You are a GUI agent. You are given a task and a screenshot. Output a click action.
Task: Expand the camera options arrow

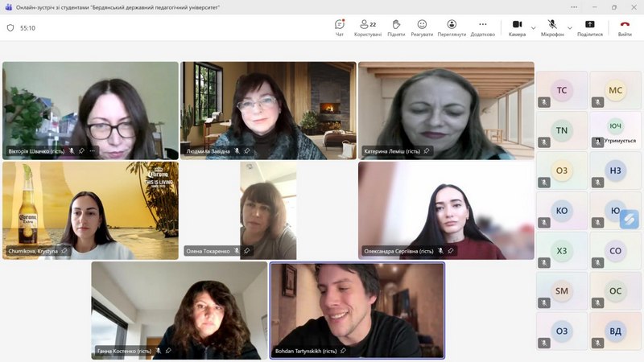(x=533, y=27)
